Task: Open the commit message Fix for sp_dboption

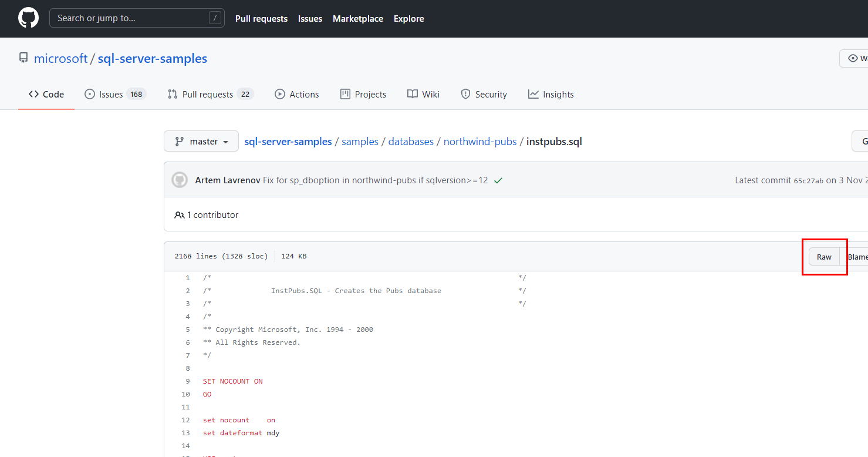Action: [376, 180]
